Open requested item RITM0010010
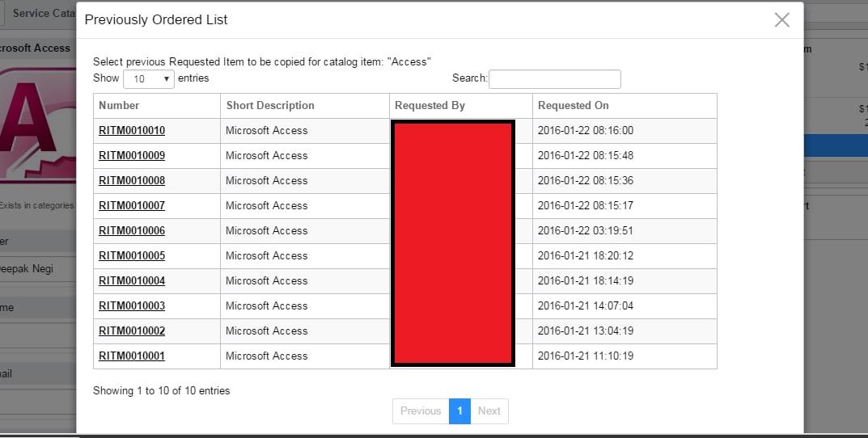Viewport: 868px width, 438px height. pyautogui.click(x=132, y=131)
